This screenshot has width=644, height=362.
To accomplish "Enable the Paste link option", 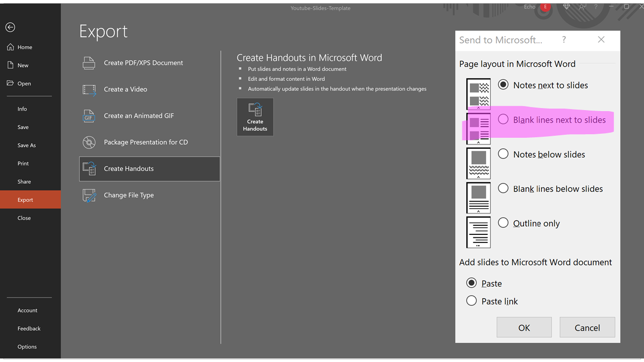I will [471, 301].
